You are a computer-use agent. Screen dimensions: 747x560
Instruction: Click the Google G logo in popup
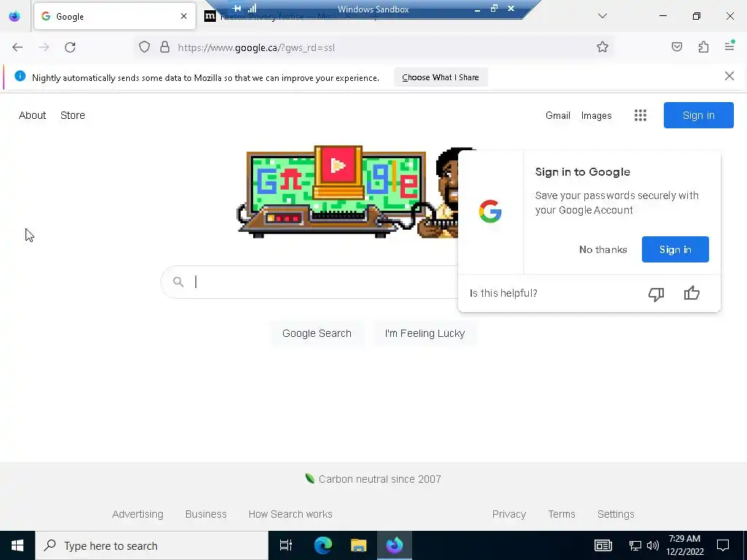coord(490,211)
